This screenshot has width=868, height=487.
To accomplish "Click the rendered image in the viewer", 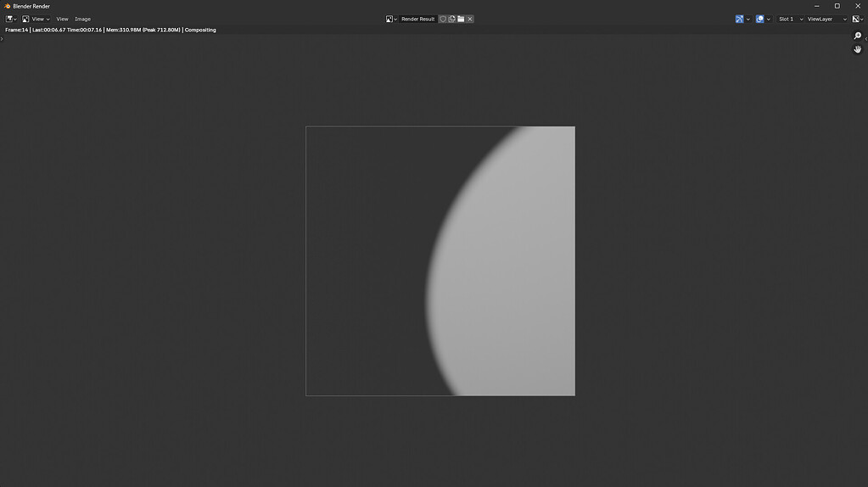I will tap(440, 261).
